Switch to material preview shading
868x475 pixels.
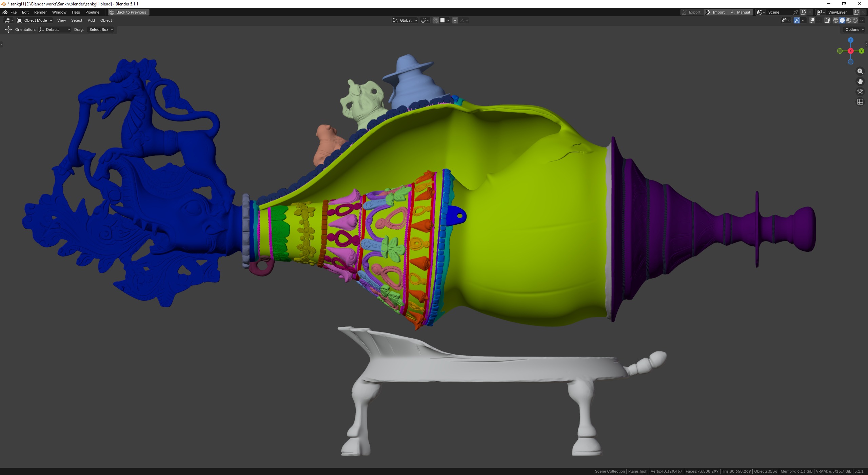(x=848, y=20)
